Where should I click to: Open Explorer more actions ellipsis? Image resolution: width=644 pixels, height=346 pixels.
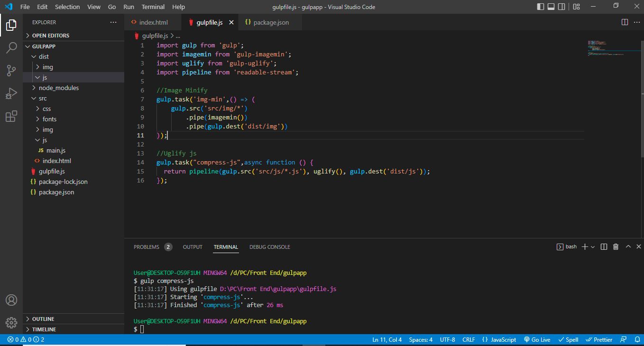pyautogui.click(x=113, y=22)
